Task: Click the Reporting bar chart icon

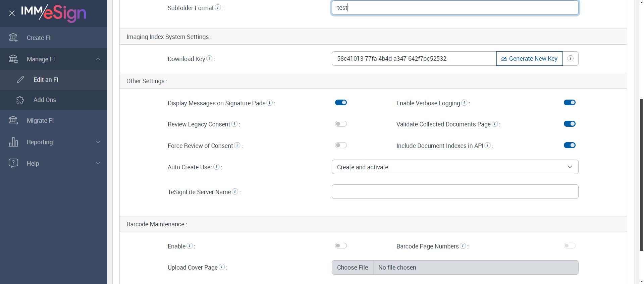Action: [x=13, y=142]
